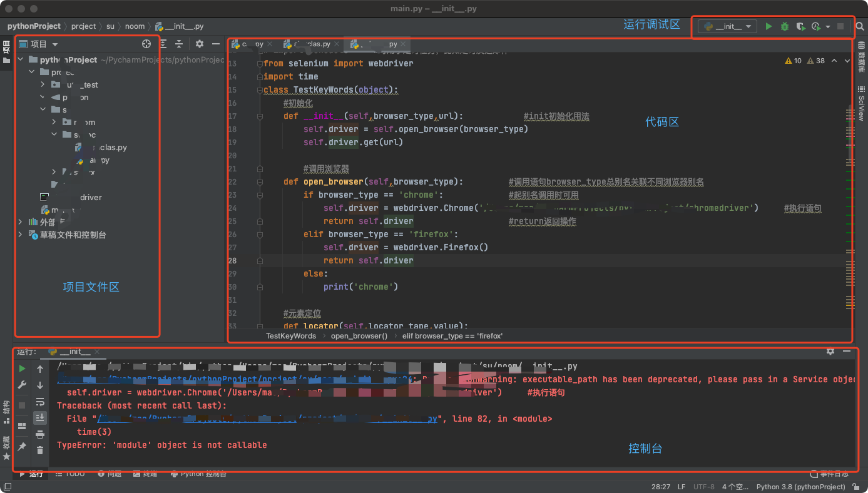The width and height of the screenshot is (868, 493).
Task: Click the run panel stop square
Action: pyautogui.click(x=22, y=405)
